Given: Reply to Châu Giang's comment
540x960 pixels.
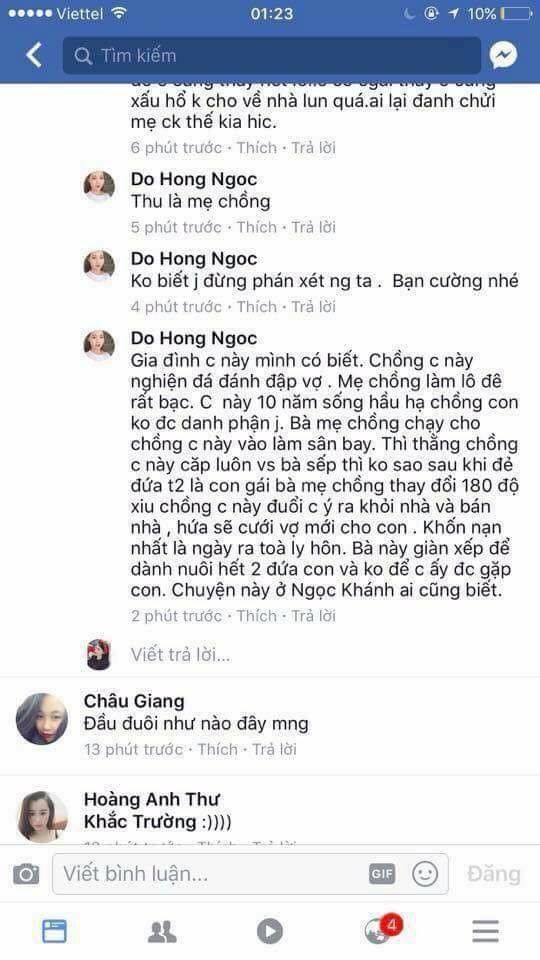Looking at the screenshot, I should pyautogui.click(x=274, y=749).
